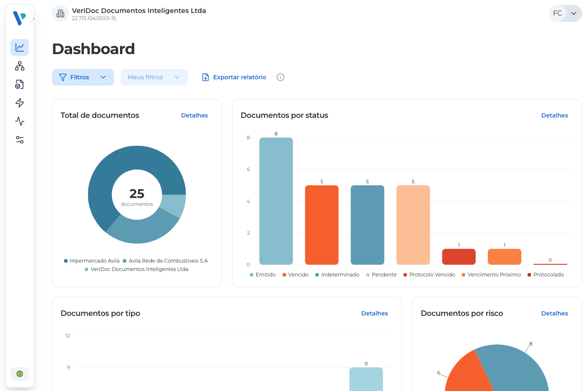The height and width of the screenshot is (391, 588).
Task: Open the document package sidebar icon
Action: pos(20,84)
